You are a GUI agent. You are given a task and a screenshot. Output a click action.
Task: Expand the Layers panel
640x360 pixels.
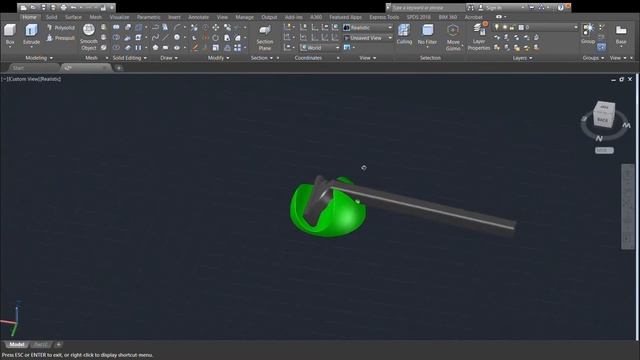tap(522, 58)
